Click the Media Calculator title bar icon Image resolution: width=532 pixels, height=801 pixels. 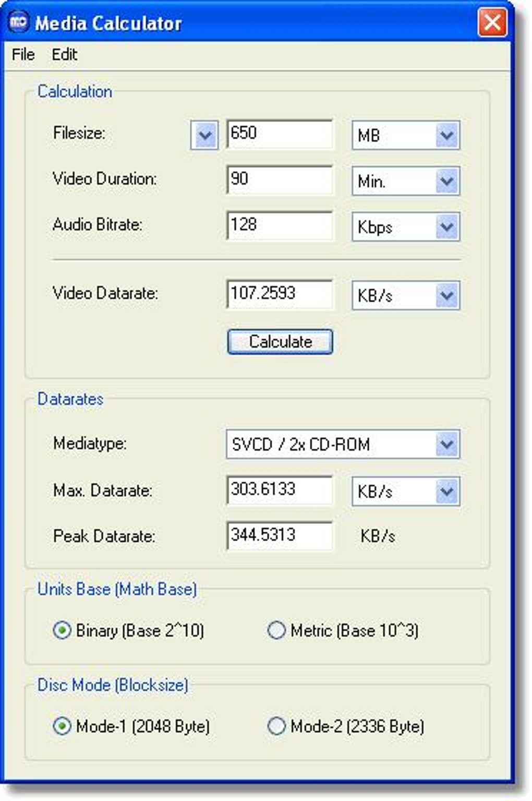point(19,22)
